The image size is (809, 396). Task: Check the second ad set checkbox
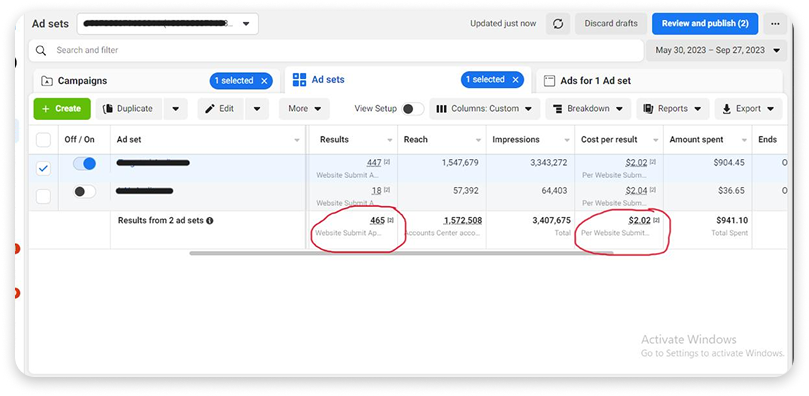(43, 196)
